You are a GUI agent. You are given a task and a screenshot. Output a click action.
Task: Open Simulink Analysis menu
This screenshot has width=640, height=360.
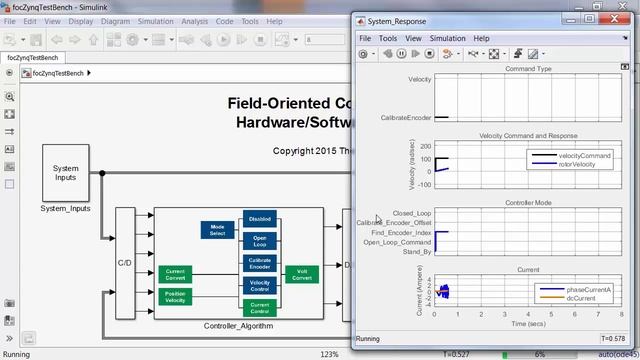(194, 21)
